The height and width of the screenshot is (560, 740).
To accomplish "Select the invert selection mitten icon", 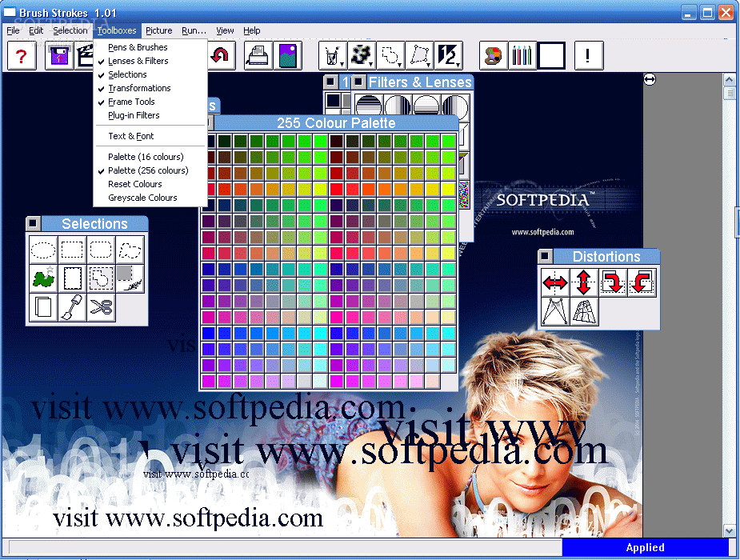I will (101, 278).
